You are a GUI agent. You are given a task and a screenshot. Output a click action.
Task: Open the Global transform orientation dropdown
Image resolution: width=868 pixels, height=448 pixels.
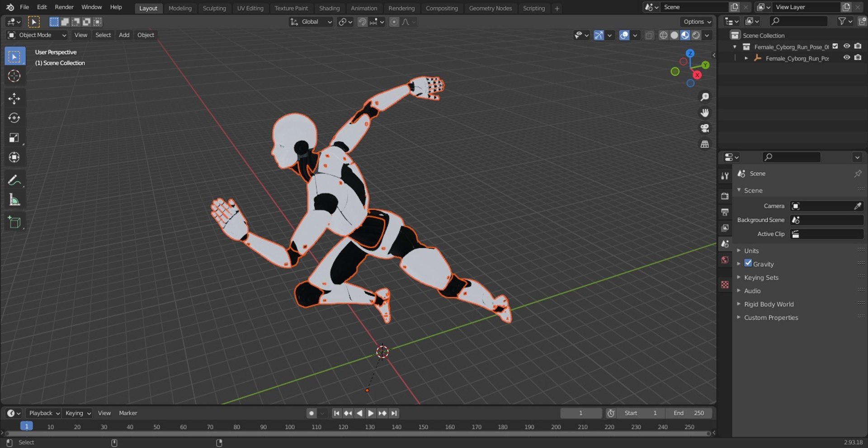tap(311, 22)
